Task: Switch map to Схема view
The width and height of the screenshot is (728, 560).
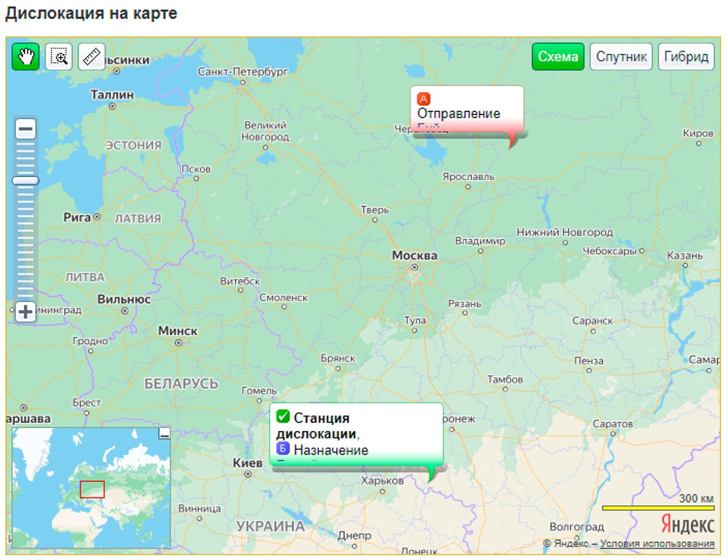Action: point(557,56)
